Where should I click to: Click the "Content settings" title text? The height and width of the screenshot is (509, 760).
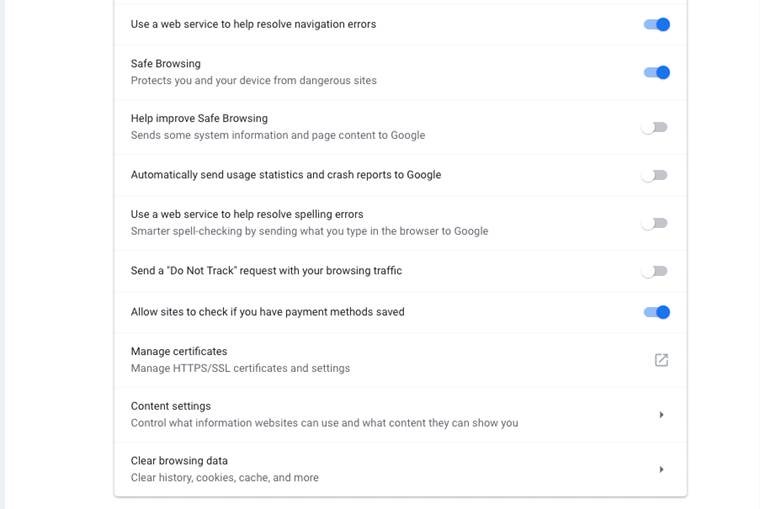tap(171, 406)
